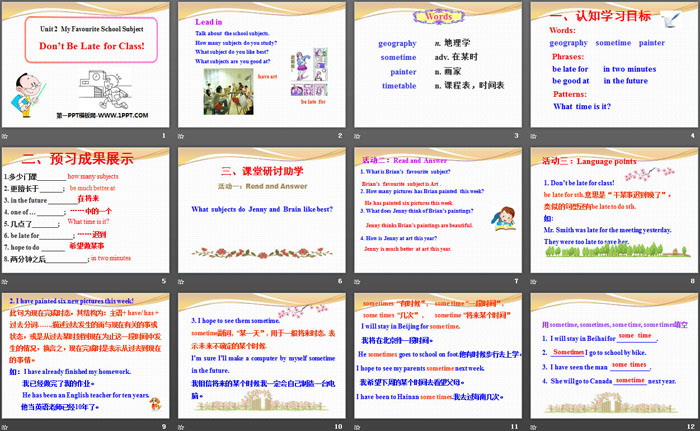This screenshot has width=700, height=431.
Task: Click the animation star icon under slide 7
Action: click(x=357, y=281)
